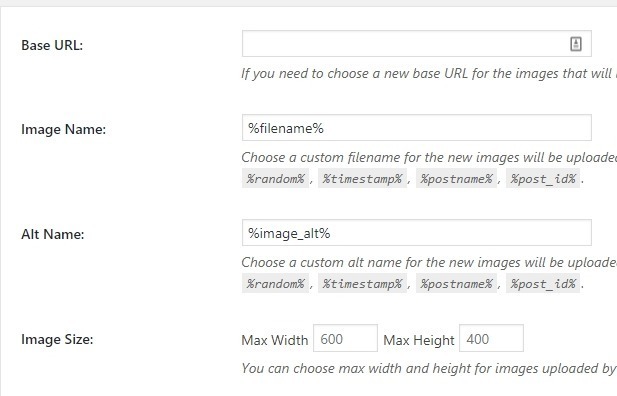
Task: Click the Image Name label
Action: coord(63,130)
